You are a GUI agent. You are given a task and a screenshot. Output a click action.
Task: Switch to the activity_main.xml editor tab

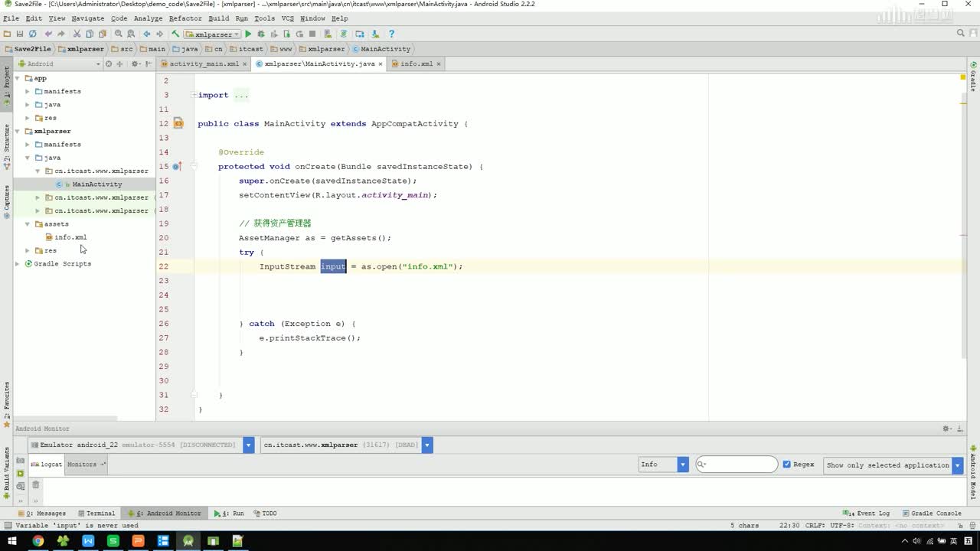click(x=203, y=64)
